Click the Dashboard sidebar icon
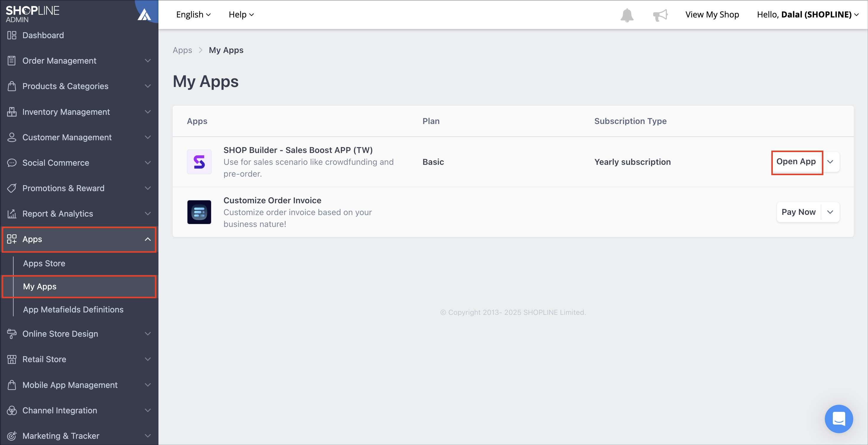Screen dimensions: 868x445 12,35
